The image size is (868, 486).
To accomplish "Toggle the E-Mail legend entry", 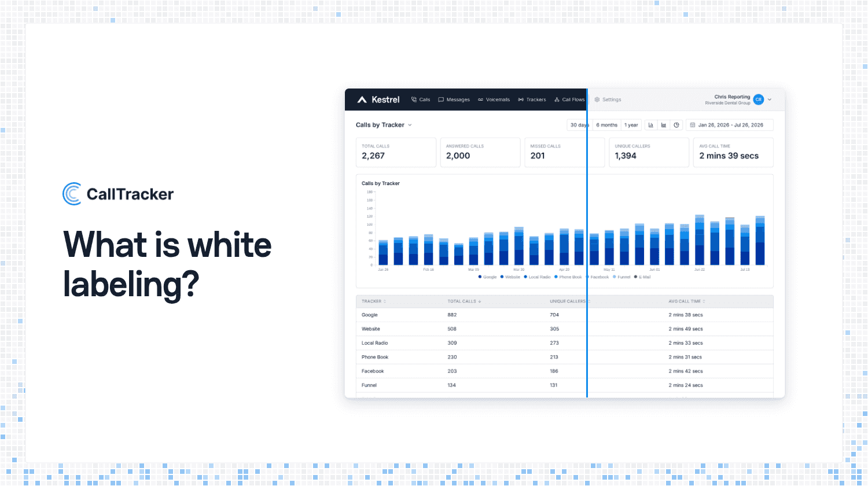I will click(642, 277).
